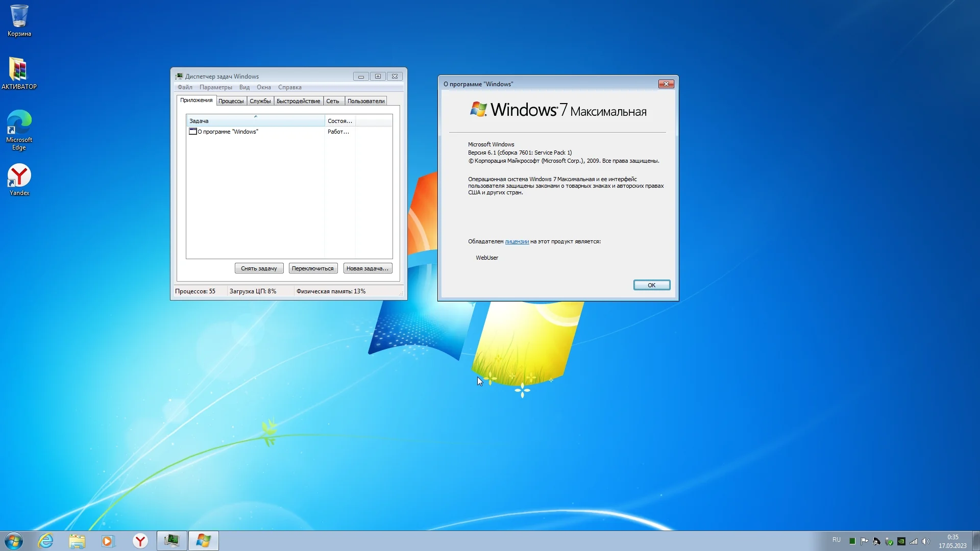Click the Снять задачу button
The width and height of the screenshot is (980, 551).
(259, 268)
